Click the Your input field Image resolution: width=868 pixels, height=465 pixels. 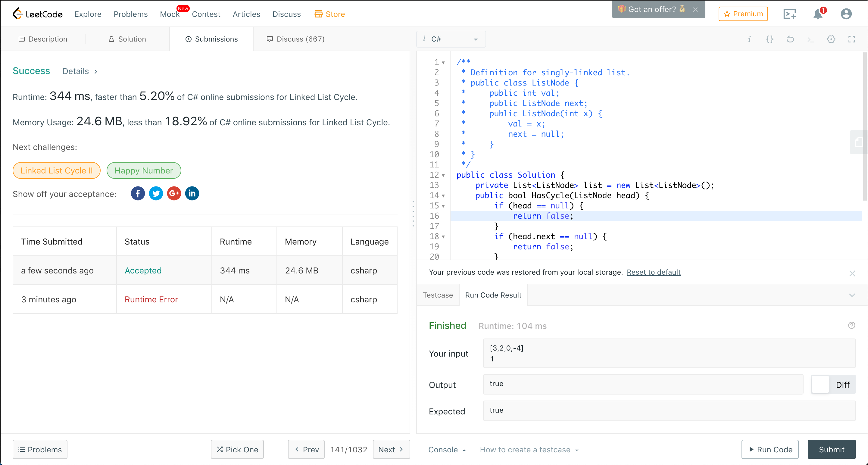[669, 353]
